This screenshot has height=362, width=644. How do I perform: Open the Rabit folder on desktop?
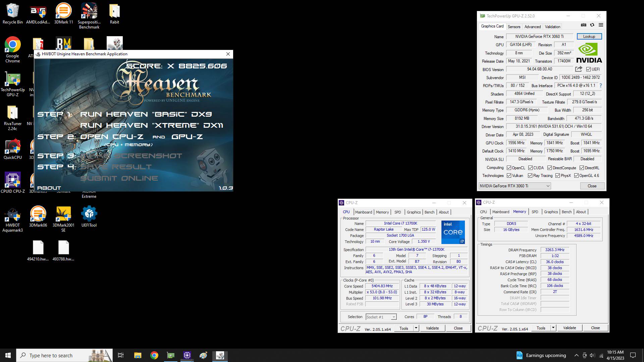[x=114, y=13]
